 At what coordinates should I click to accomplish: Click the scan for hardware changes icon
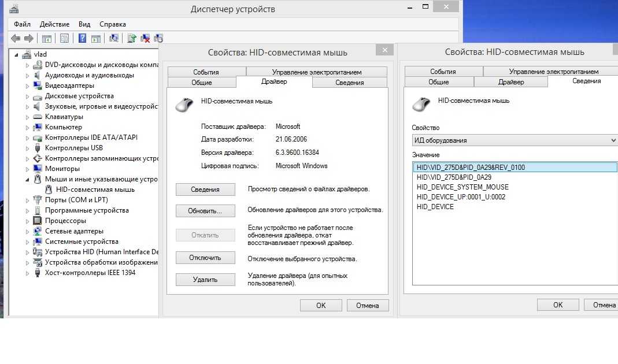(x=114, y=38)
